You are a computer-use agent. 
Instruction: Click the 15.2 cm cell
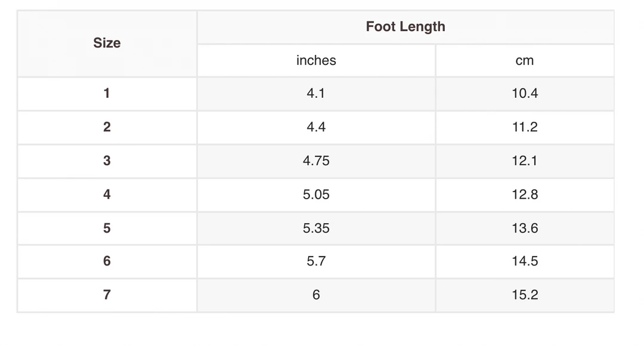[x=525, y=295]
